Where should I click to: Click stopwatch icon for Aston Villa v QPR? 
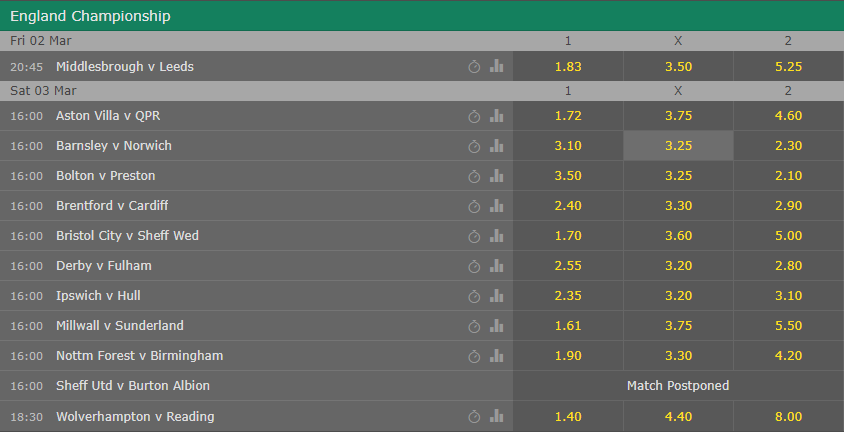[x=474, y=116]
